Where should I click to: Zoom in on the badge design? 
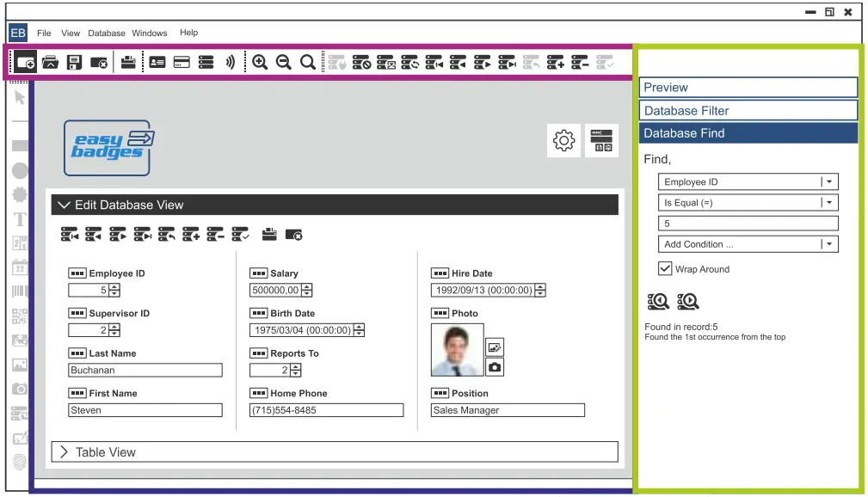(x=261, y=61)
